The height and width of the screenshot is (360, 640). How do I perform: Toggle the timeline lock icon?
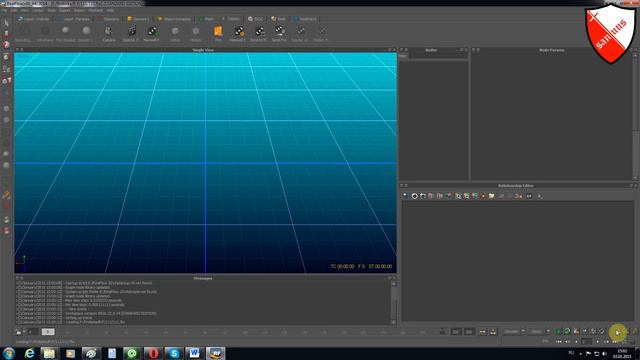coord(18,332)
